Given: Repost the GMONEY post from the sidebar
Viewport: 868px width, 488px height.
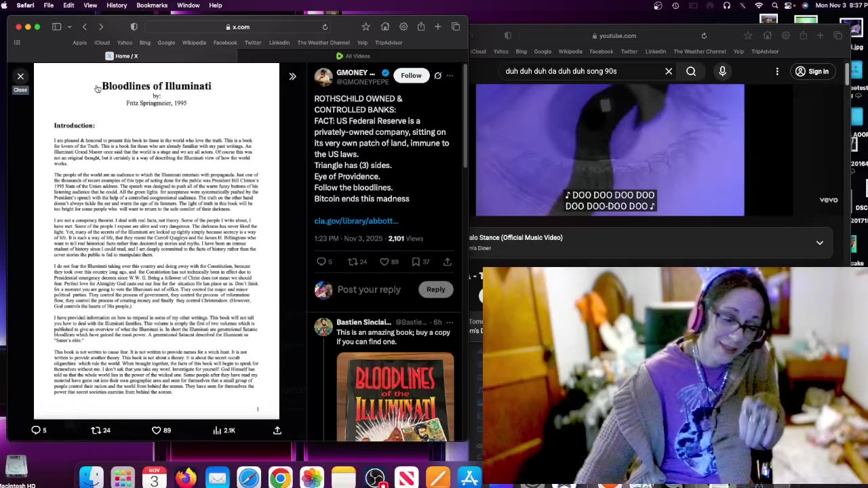Looking at the screenshot, I should point(353,262).
